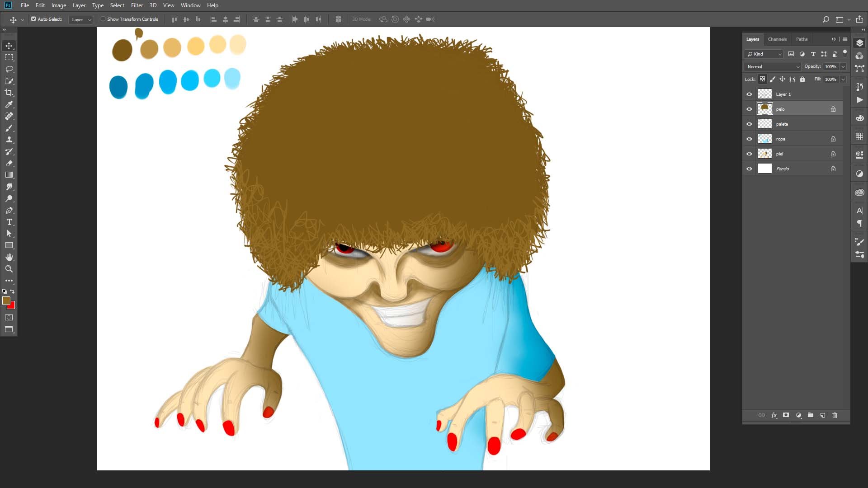
Task: Select the Smudge tool
Action: point(9,187)
